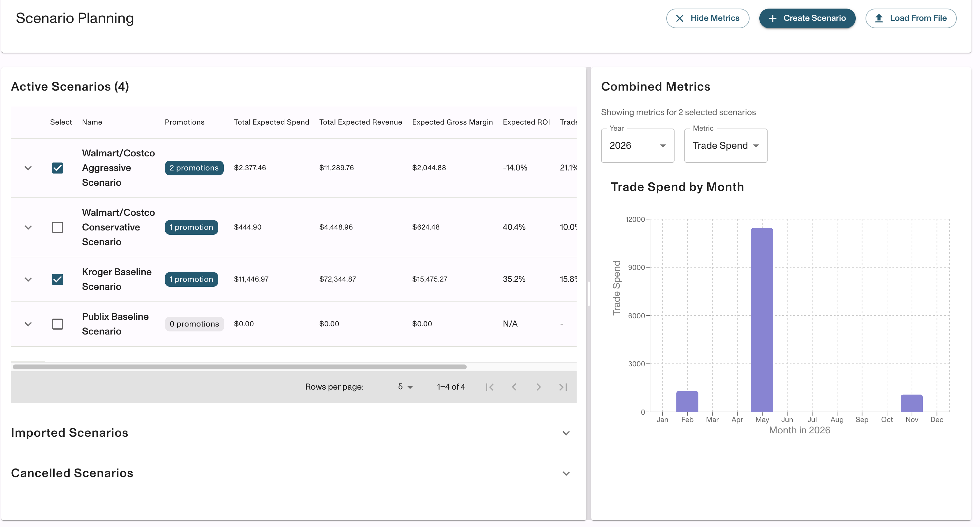Image resolution: width=980 pixels, height=527 pixels.
Task: Jump to last page of table
Action: point(563,387)
